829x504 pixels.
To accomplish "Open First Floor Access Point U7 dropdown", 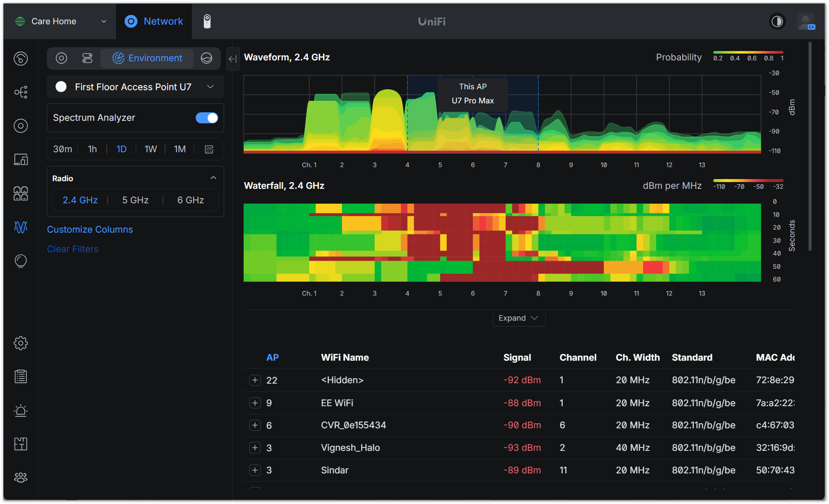I will (x=135, y=87).
